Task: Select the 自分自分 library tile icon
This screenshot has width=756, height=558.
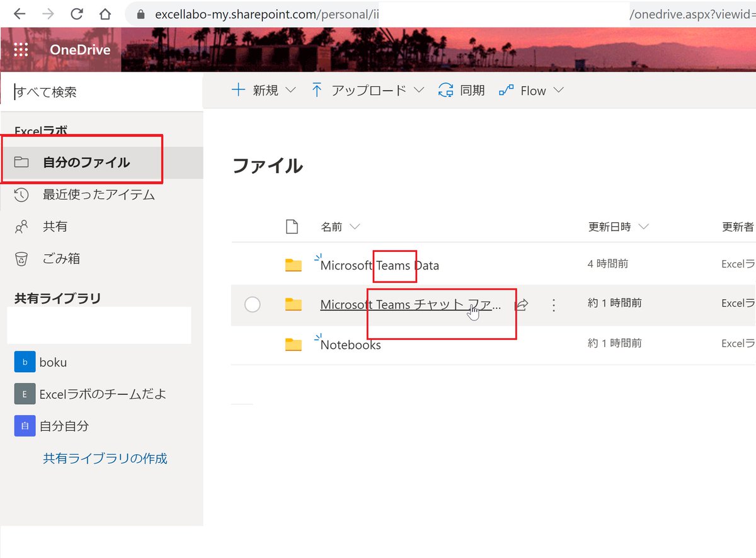Action: click(x=24, y=426)
